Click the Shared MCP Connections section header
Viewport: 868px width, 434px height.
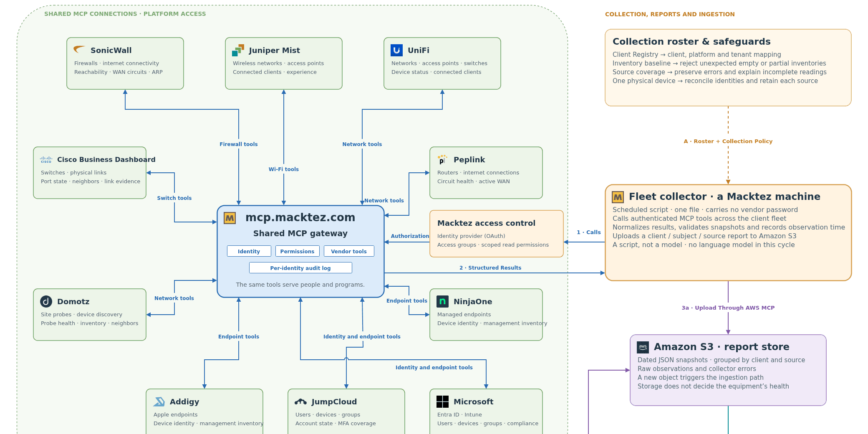[x=125, y=14]
